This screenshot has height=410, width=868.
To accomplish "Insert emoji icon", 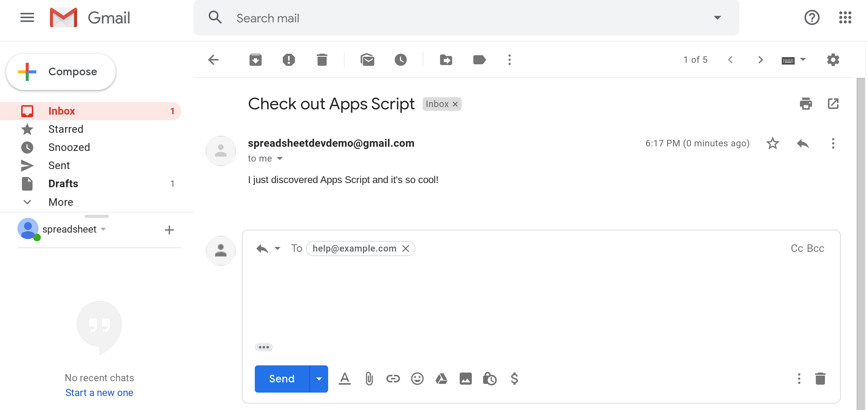I will (417, 379).
